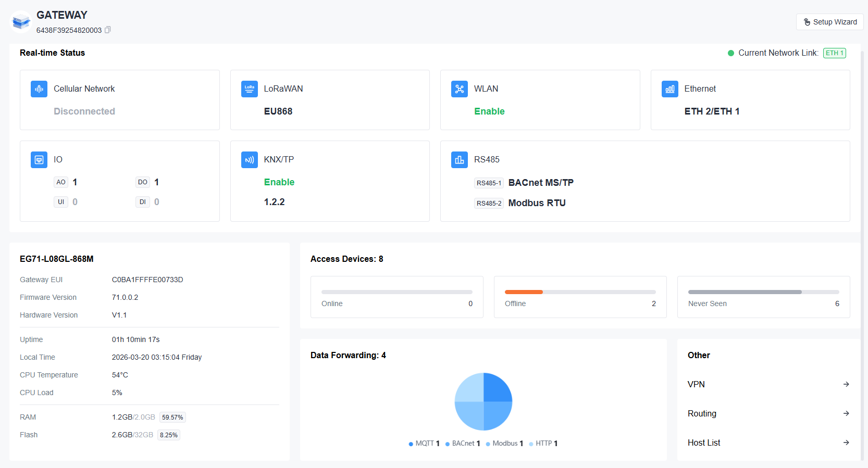The height and width of the screenshot is (468, 868).
Task: Open the Setup Wizard
Action: [829, 22]
